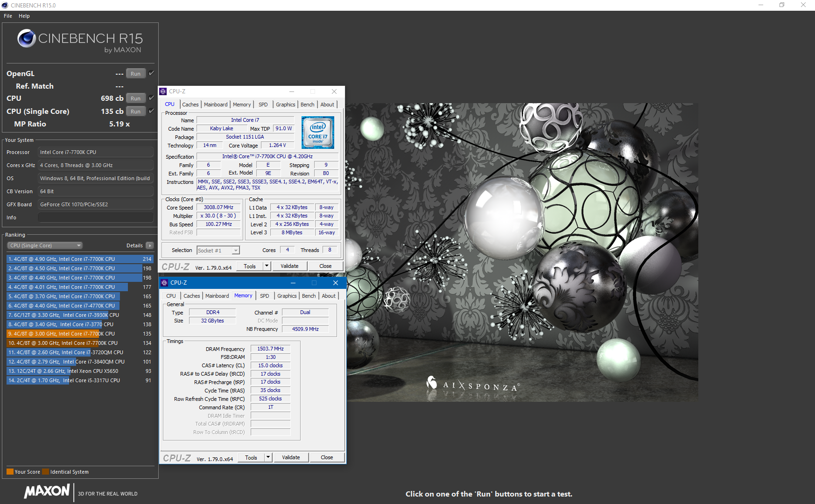The image size is (815, 504).
Task: Open About tab in upper CPU-Z
Action: tap(327, 105)
